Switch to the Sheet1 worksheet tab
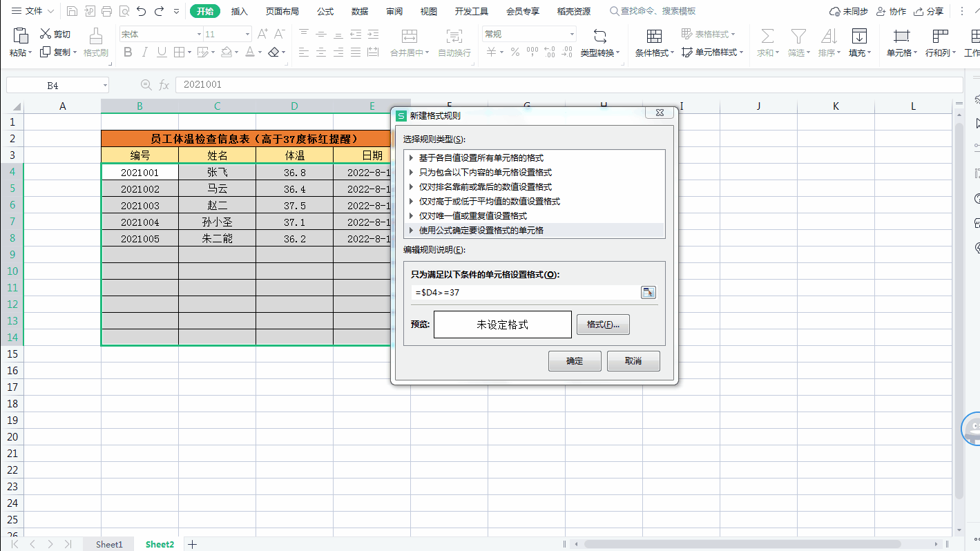The image size is (980, 551). 109,544
